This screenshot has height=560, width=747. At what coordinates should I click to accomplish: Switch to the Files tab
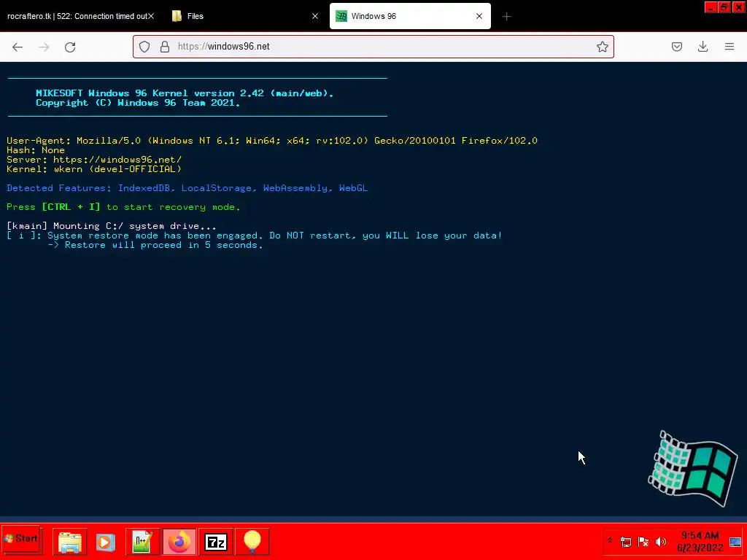(245, 16)
